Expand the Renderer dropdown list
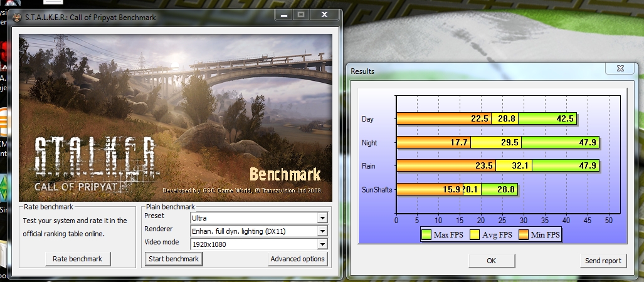Viewport: 644px width, 282px height. pos(322,231)
